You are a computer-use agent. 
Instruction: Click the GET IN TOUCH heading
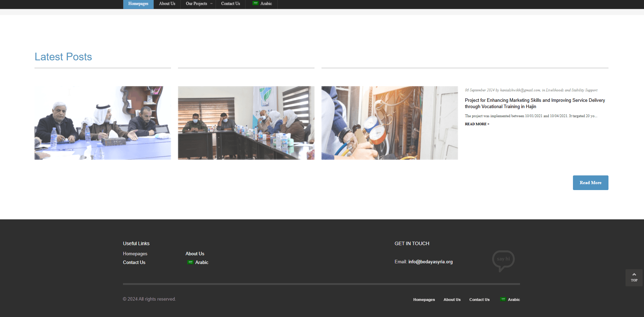click(412, 243)
